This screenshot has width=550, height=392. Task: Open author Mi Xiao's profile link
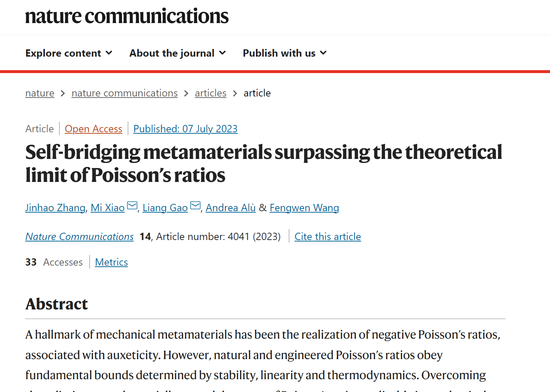click(x=107, y=208)
